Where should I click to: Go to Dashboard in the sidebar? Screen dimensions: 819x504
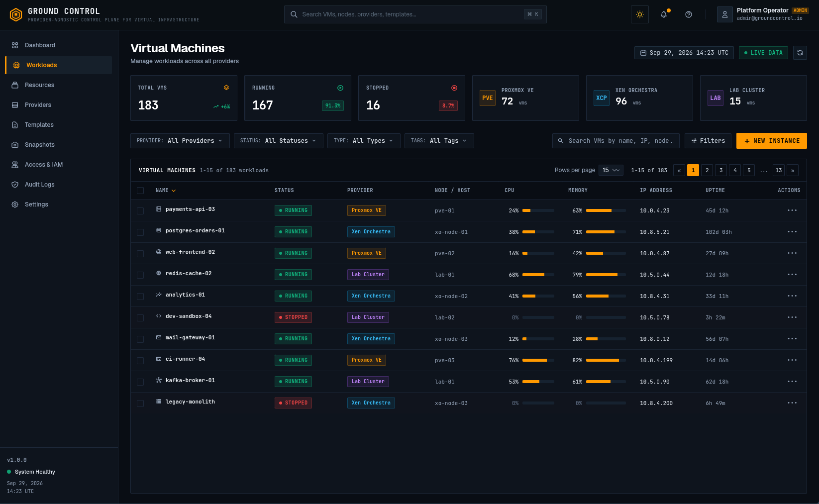pos(59,45)
